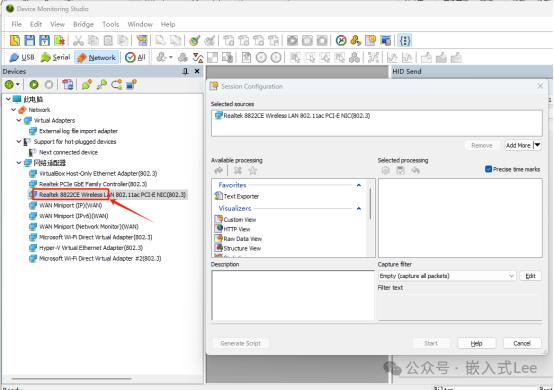Click the blue clock-like round toolbar icon
The height and width of the screenshot is (390, 554).
pos(341,41)
